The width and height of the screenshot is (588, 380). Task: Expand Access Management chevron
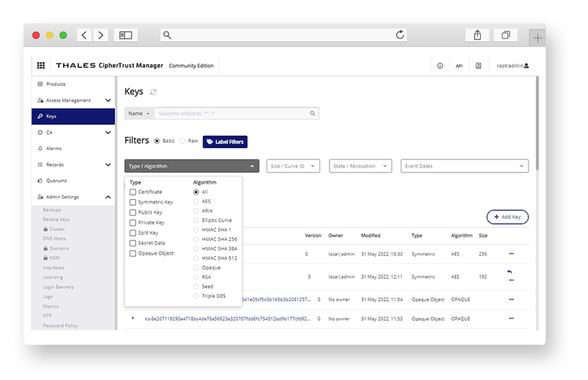pyautogui.click(x=108, y=100)
